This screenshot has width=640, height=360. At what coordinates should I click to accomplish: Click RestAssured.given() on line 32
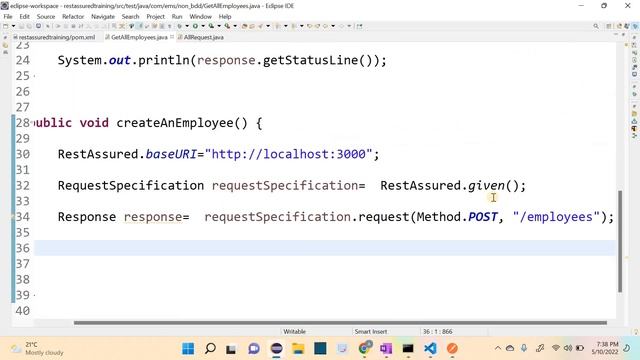(x=449, y=186)
